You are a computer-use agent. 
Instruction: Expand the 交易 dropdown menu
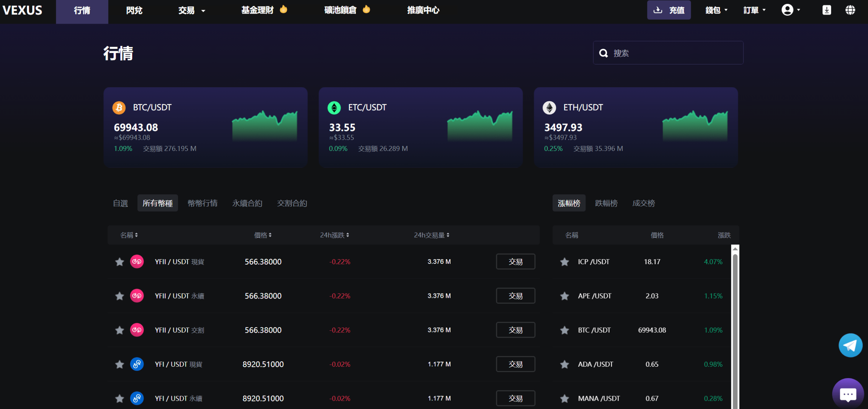pos(192,10)
